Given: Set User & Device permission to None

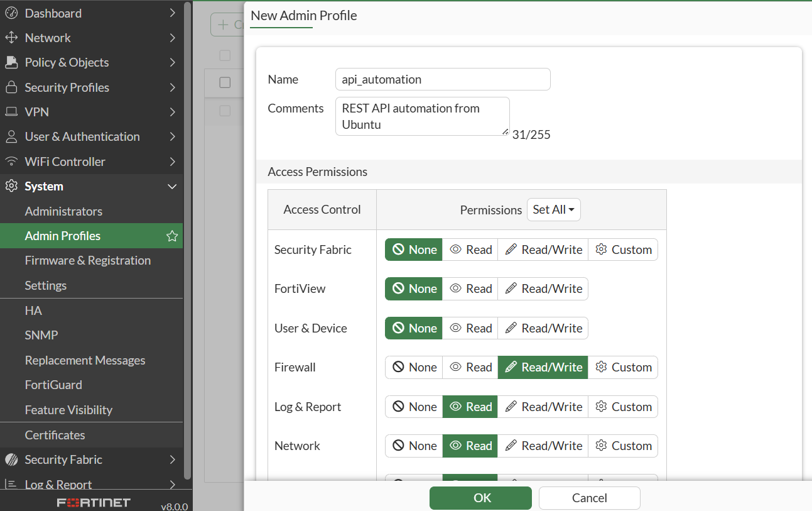Looking at the screenshot, I should (414, 328).
